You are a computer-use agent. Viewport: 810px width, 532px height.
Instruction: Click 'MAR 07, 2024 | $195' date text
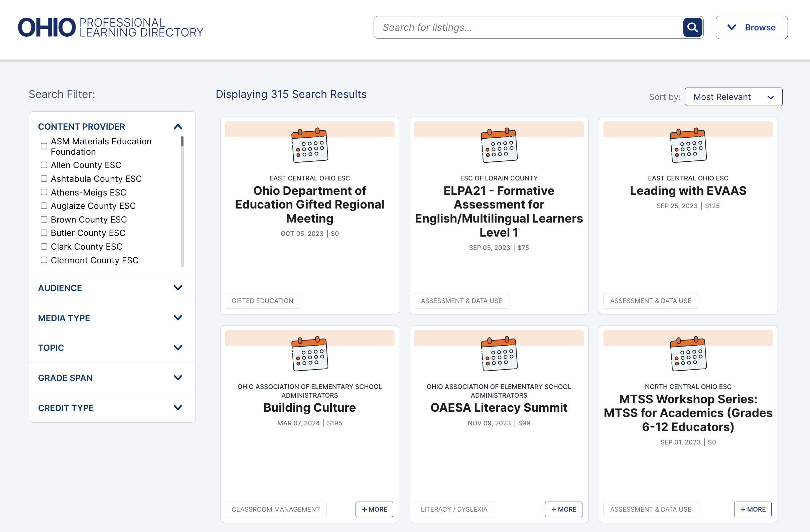(310, 423)
